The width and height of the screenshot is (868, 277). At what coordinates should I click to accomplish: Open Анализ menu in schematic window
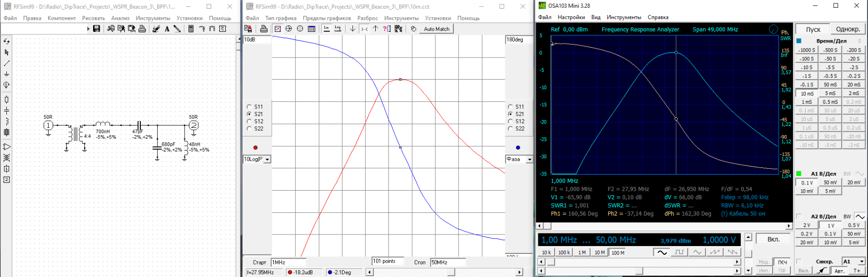pos(120,18)
